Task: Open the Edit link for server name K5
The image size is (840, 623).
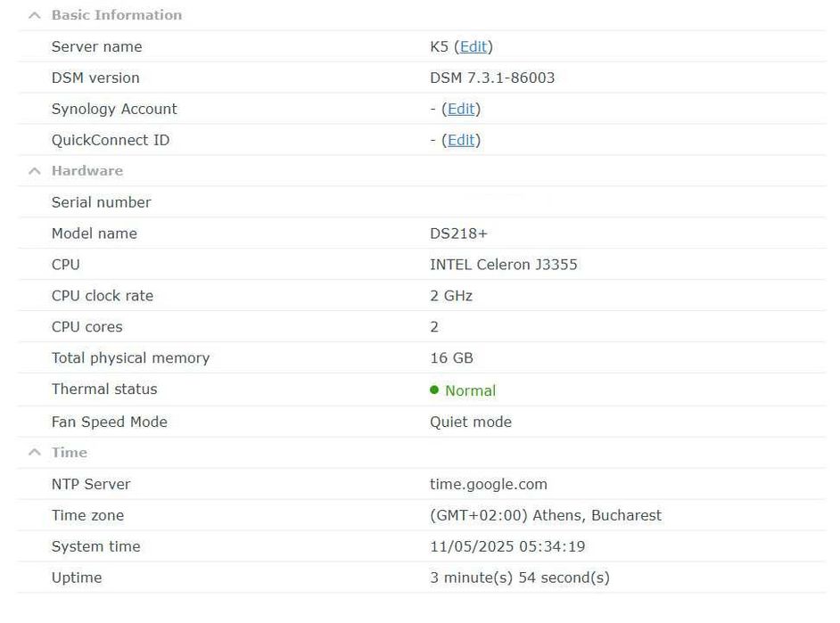Action: point(474,46)
